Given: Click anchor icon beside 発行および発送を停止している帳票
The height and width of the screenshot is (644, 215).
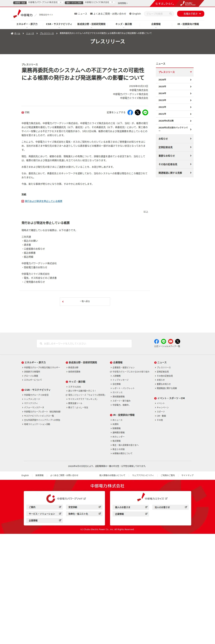Looking at the screenshot, I should pos(23,201).
